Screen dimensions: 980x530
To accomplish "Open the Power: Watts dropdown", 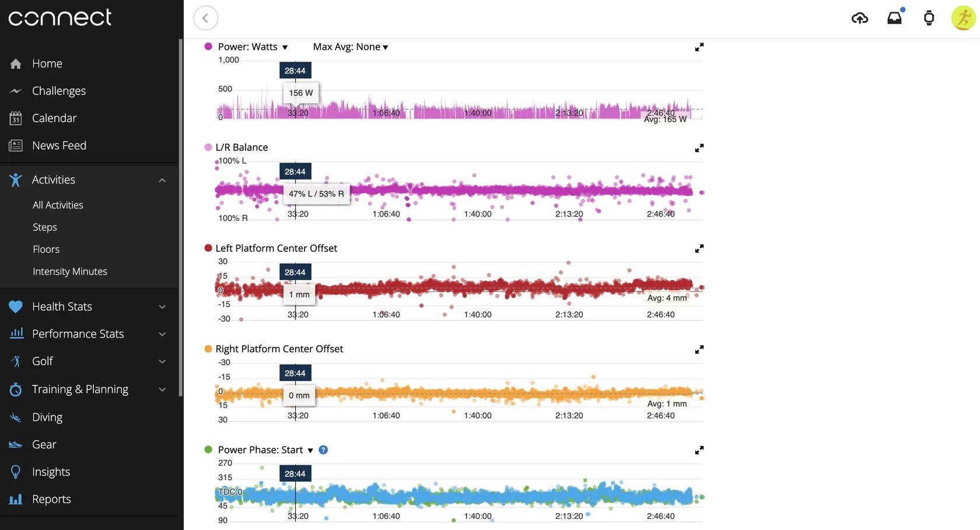I will [x=253, y=47].
